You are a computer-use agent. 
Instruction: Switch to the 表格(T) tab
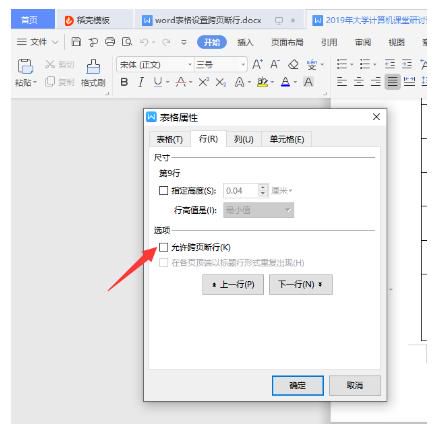[x=170, y=139]
